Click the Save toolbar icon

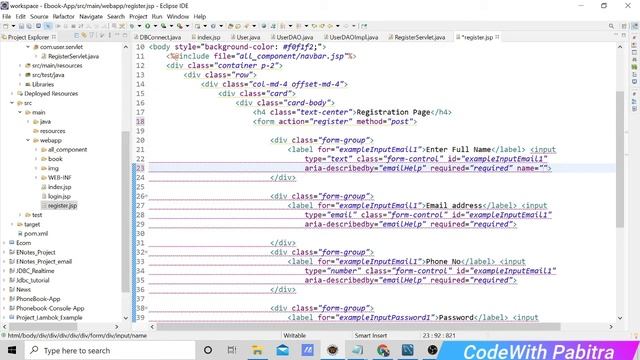coord(21,26)
